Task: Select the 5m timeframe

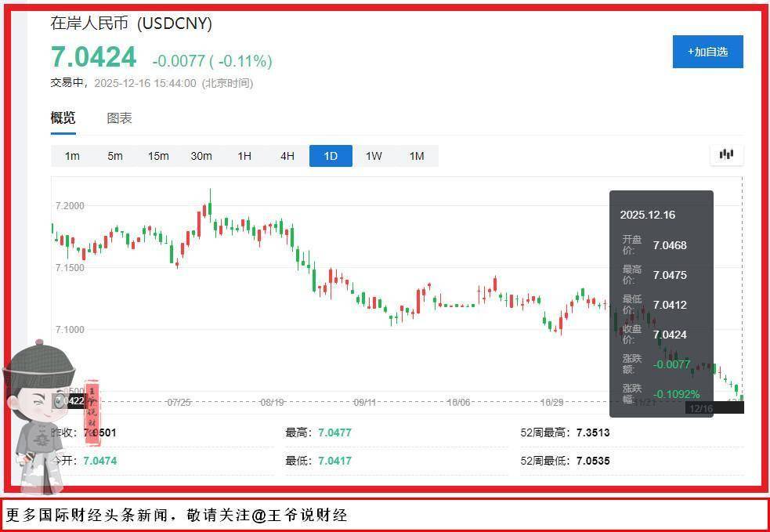Action: pos(115,156)
